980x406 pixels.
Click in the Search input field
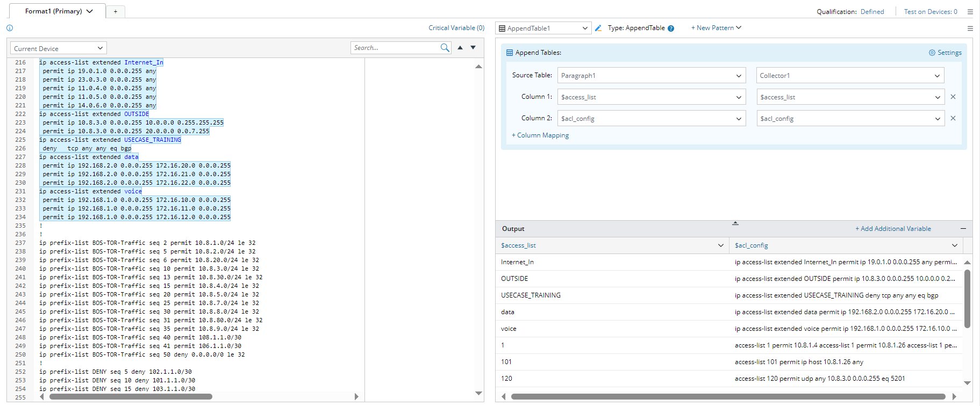pos(395,48)
